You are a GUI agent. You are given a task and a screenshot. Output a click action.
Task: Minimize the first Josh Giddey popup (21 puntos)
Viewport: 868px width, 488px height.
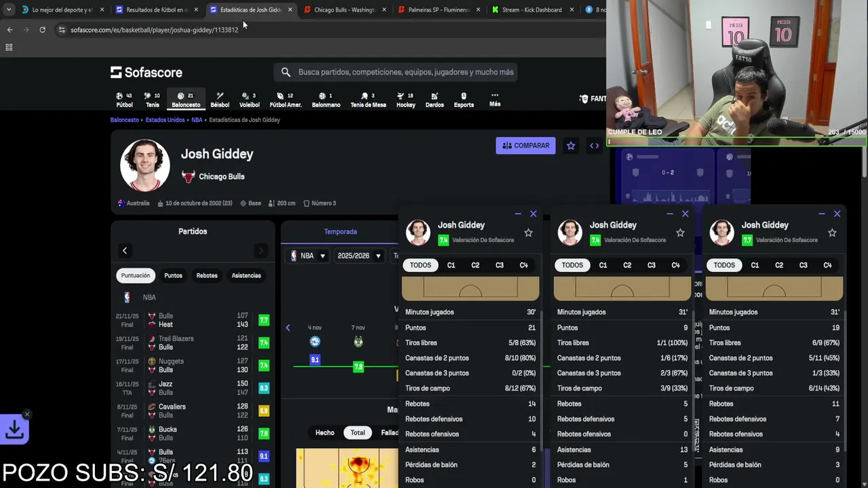tap(517, 213)
